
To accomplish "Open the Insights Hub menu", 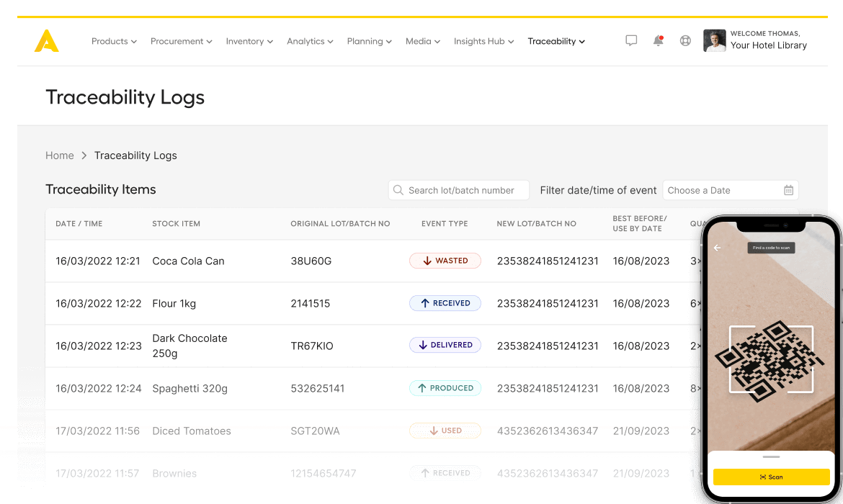I will 483,42.
